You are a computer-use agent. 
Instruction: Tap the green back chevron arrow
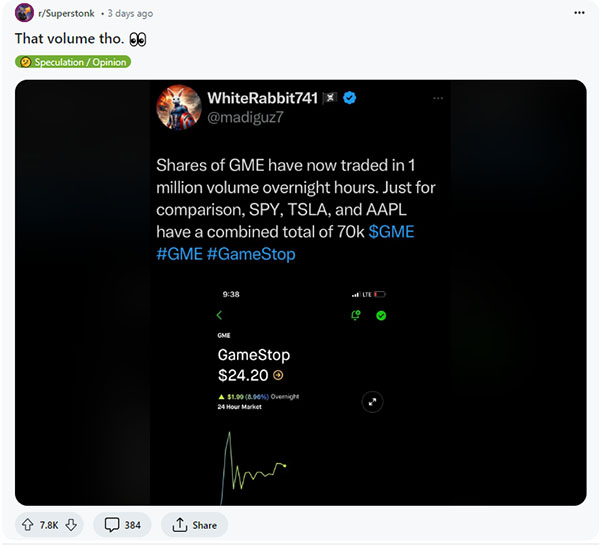[219, 315]
